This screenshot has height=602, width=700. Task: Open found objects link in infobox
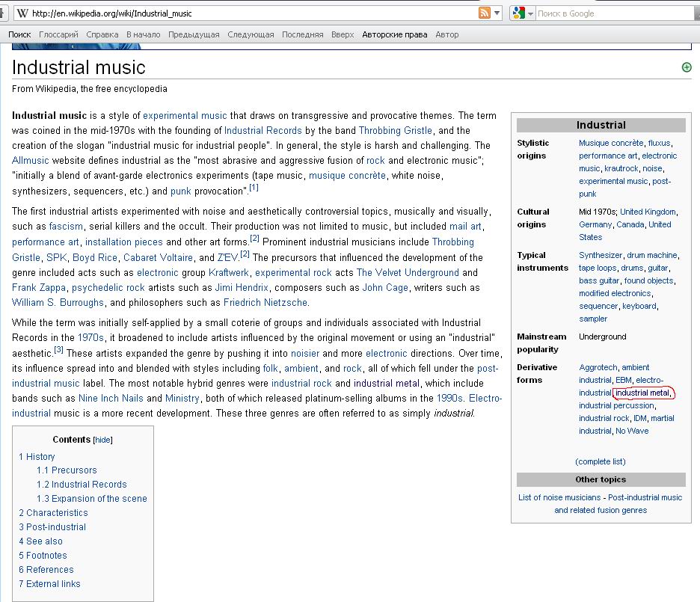(x=648, y=280)
